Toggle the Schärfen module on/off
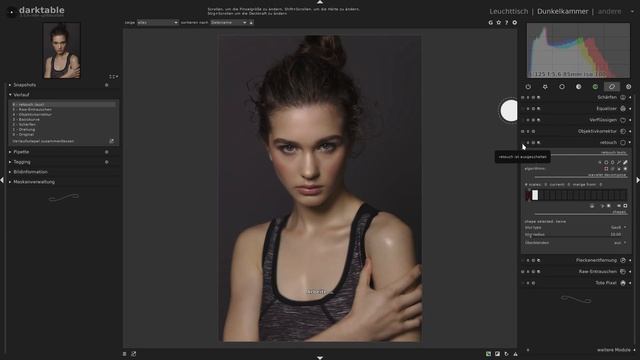The image size is (640, 360). tap(523, 98)
